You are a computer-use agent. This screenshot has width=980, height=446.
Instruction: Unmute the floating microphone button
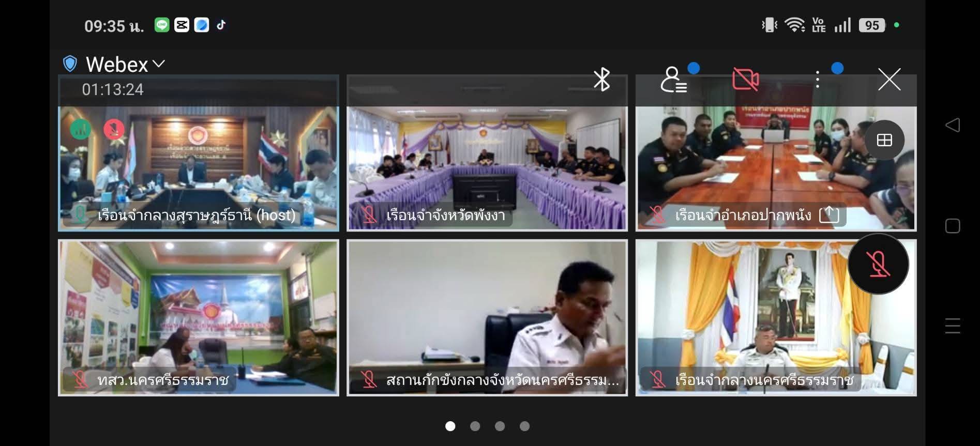coord(878,265)
